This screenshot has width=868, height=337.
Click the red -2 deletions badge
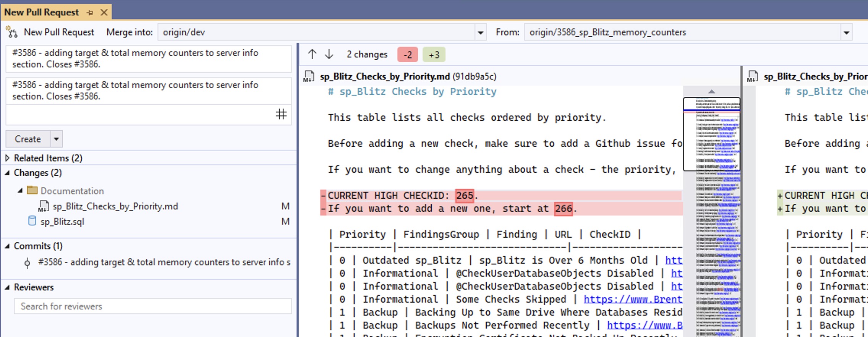408,55
